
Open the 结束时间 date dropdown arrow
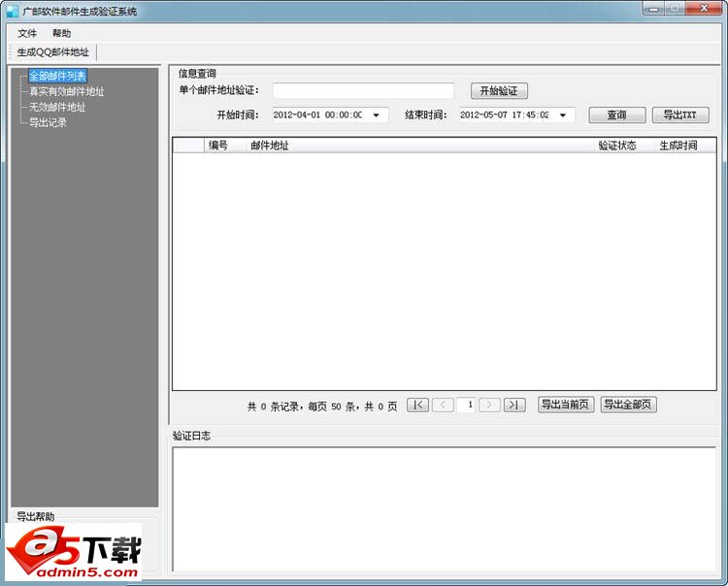[x=563, y=115]
